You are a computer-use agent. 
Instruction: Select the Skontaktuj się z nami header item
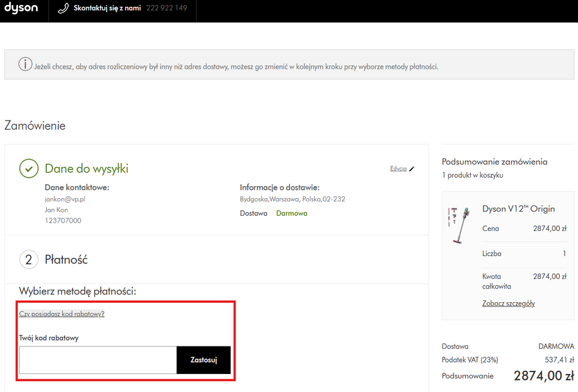pos(107,8)
